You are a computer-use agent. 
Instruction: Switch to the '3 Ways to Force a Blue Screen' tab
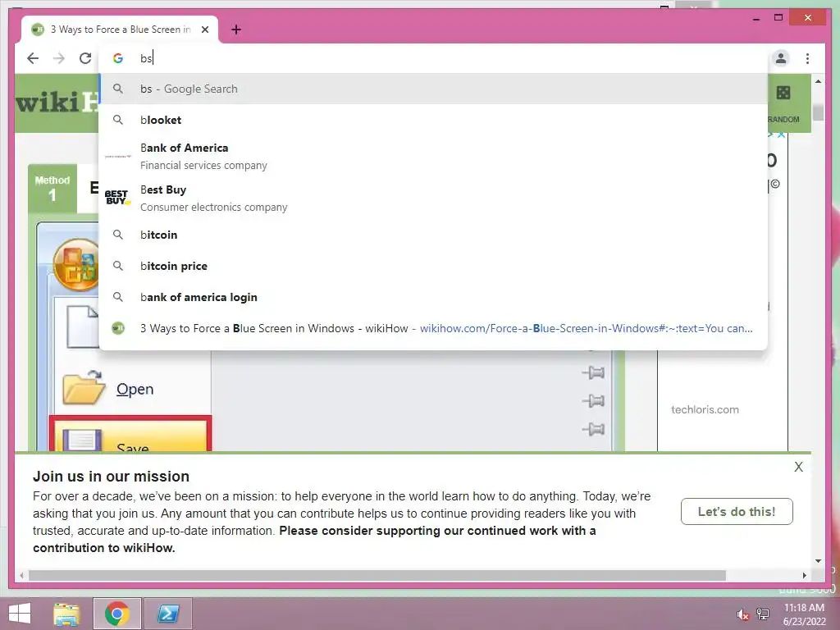click(x=120, y=30)
